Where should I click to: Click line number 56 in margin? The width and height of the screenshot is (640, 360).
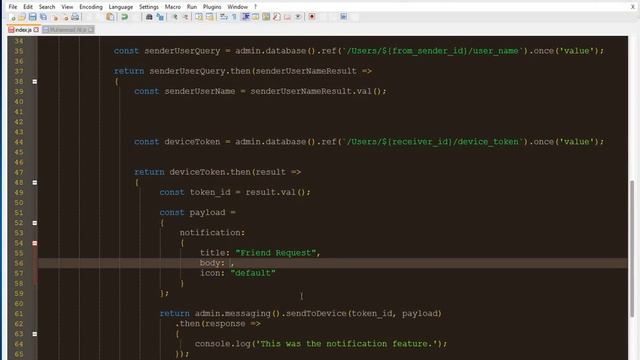click(19, 263)
